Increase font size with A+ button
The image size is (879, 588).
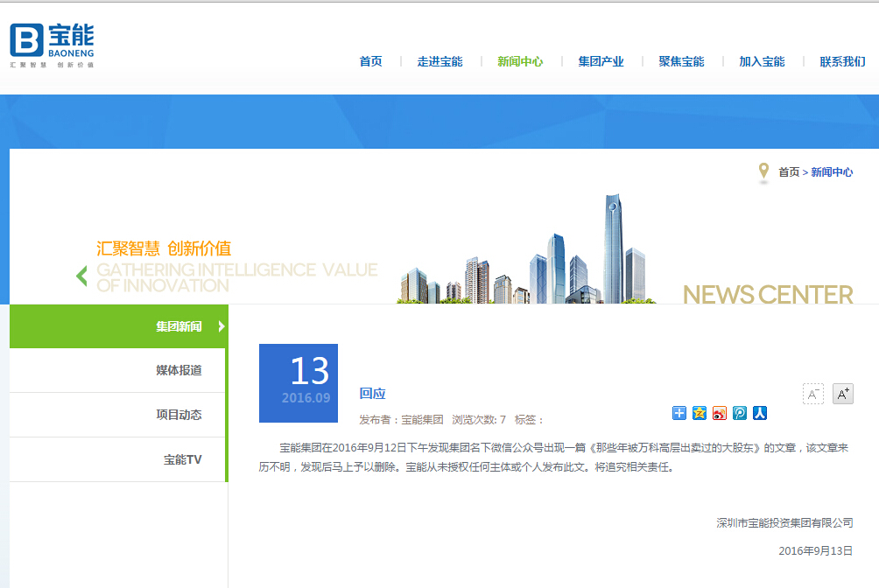(842, 394)
